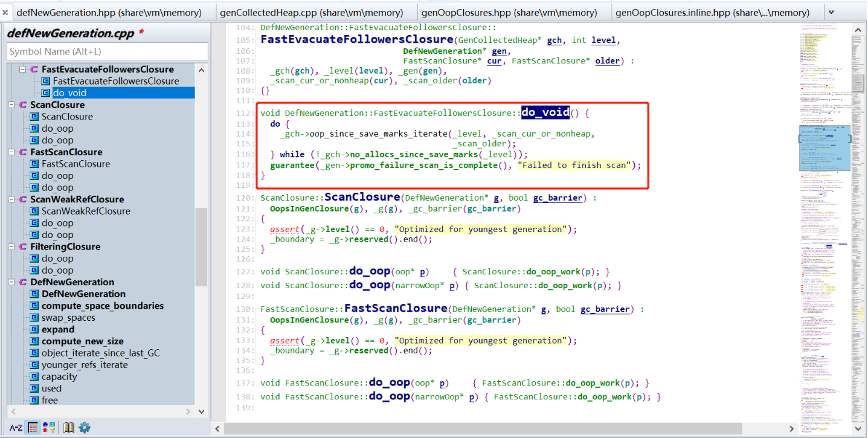Click editor horizontal scrollbar right arrow
Viewport: 868px width, 438px height.
792,428
